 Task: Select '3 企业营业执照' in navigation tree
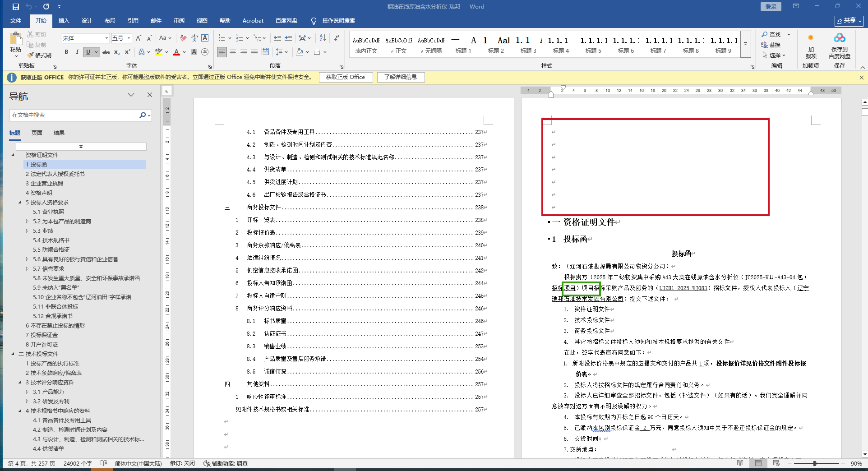[x=44, y=184]
